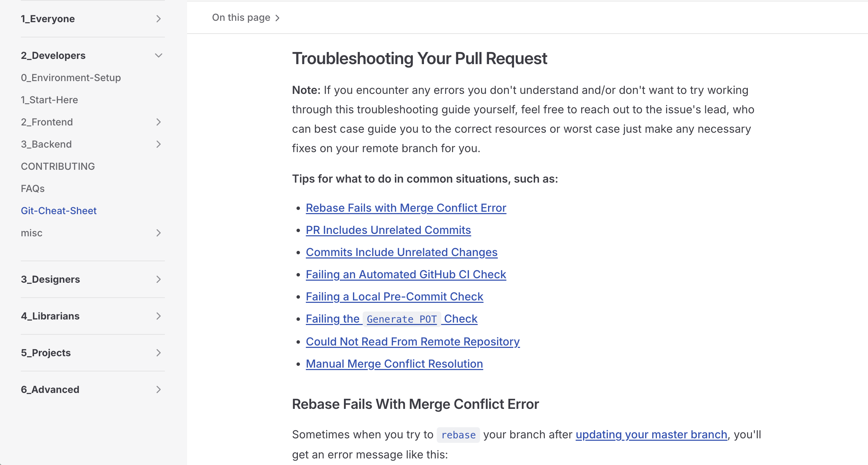Screen dimensions: 868x465
Task: Expand the 1_Everyone section chevron
Action: (x=158, y=19)
